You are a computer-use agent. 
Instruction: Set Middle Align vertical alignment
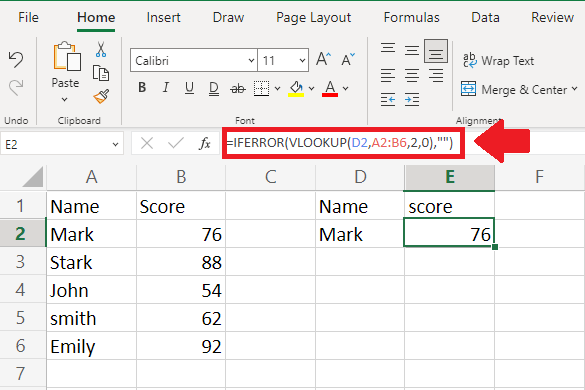pyautogui.click(x=412, y=50)
